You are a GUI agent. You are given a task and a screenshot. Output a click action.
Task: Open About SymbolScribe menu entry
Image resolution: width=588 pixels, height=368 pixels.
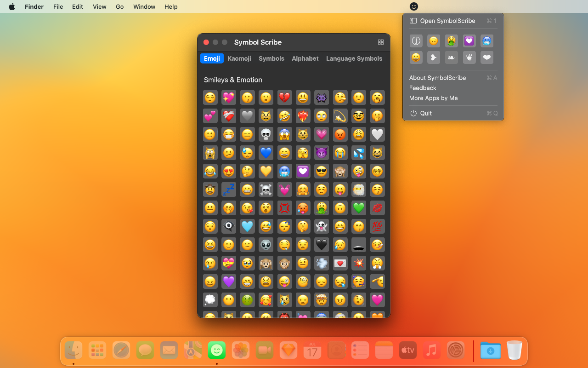point(453,78)
